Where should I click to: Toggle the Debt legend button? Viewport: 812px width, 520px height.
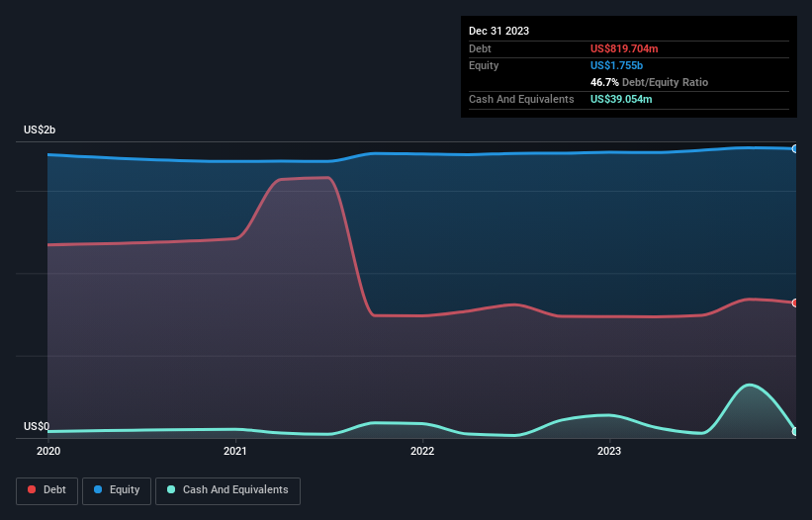point(46,490)
